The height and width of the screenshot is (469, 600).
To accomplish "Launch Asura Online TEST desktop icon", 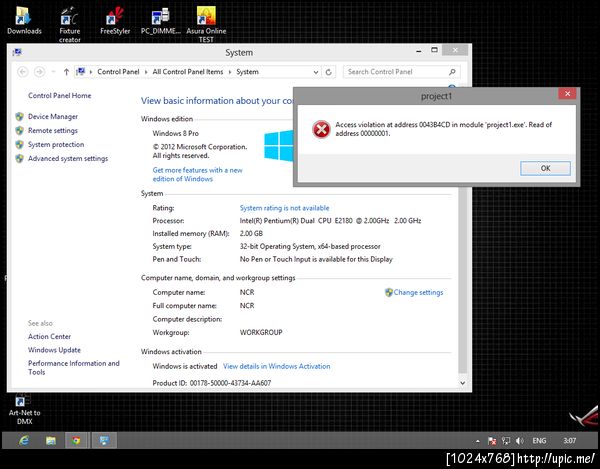I will (206, 24).
